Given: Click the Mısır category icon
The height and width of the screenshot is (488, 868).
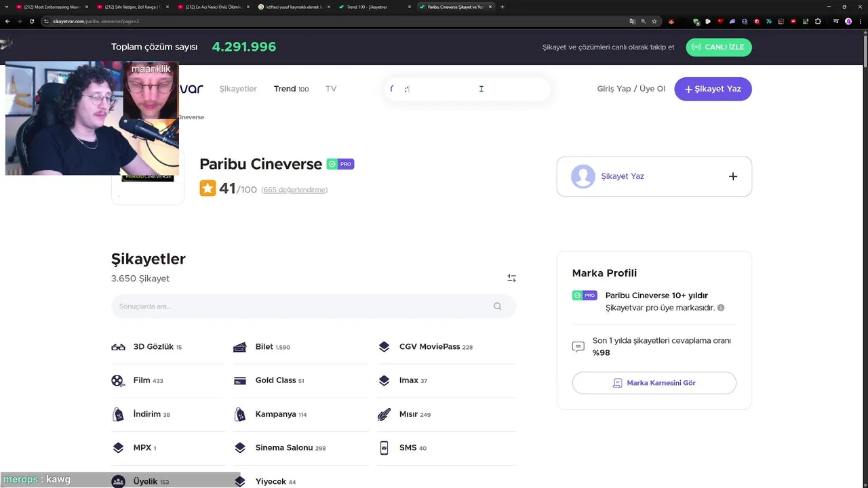Looking at the screenshot, I should tap(384, 414).
